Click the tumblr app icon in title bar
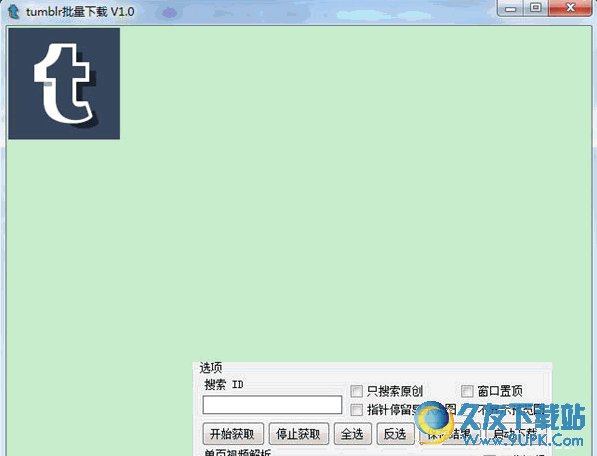The height and width of the screenshot is (456, 597). 13,11
